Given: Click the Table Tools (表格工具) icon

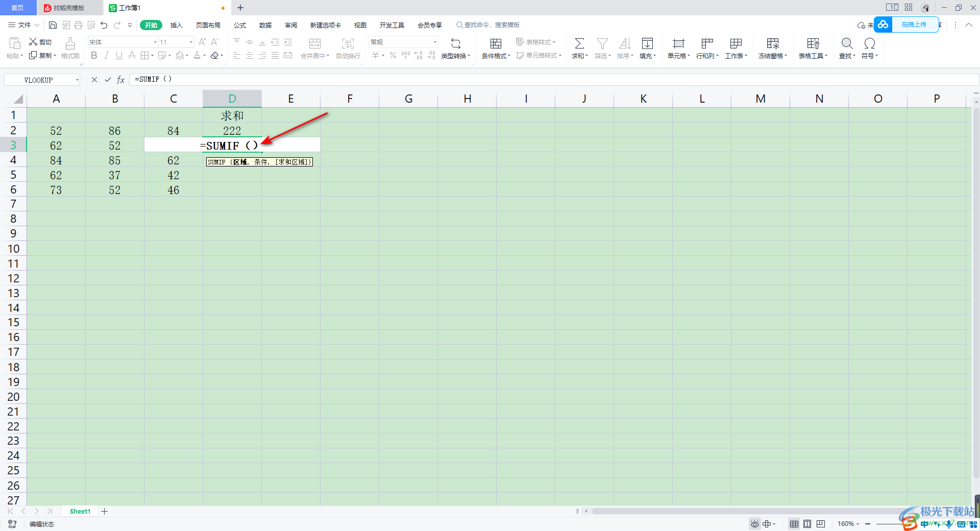Looking at the screenshot, I should point(813,43).
